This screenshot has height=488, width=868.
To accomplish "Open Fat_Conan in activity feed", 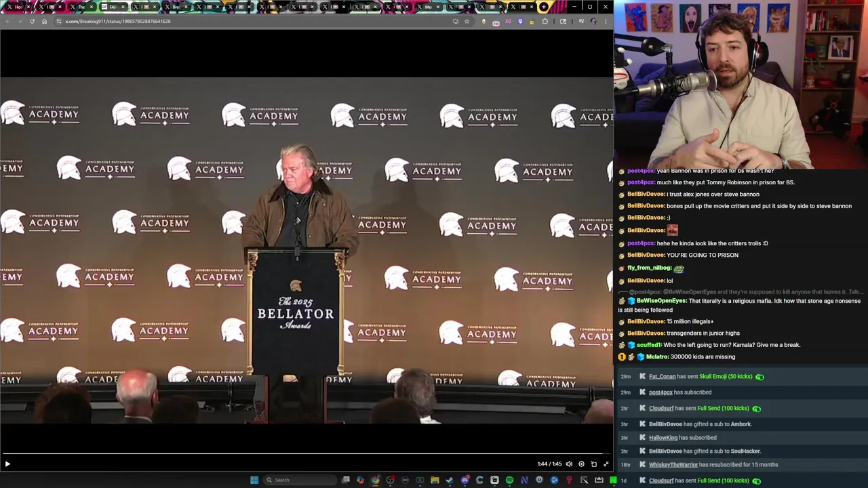I will click(x=663, y=377).
